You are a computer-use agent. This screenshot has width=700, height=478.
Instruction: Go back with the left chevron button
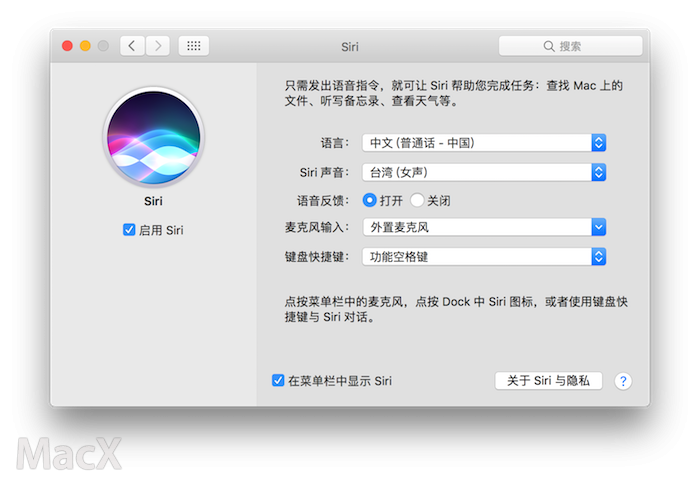[x=132, y=46]
